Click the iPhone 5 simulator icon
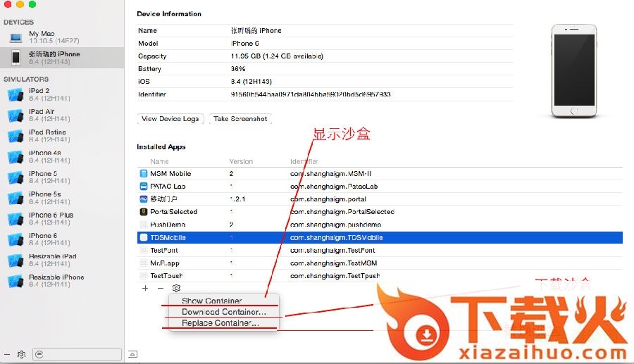The width and height of the screenshot is (634, 364). point(15,177)
